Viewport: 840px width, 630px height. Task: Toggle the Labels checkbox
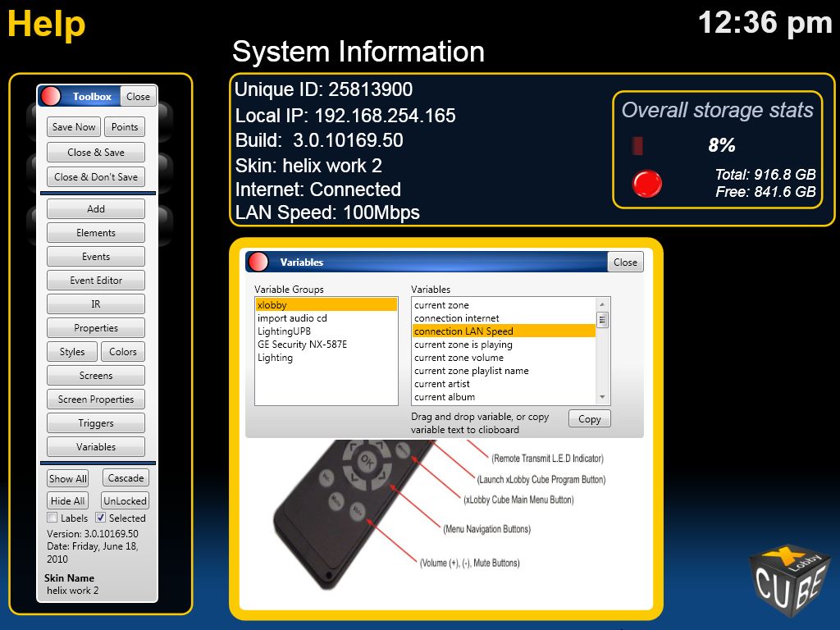click(x=52, y=518)
